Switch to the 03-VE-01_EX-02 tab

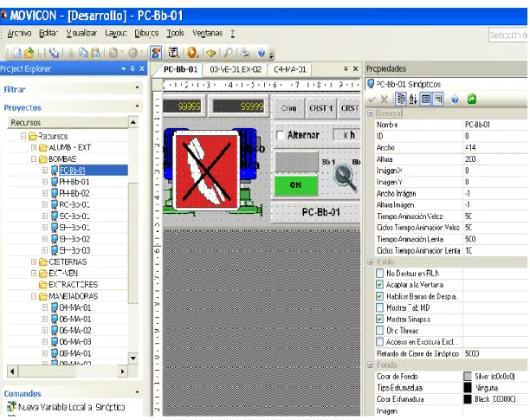pos(236,69)
